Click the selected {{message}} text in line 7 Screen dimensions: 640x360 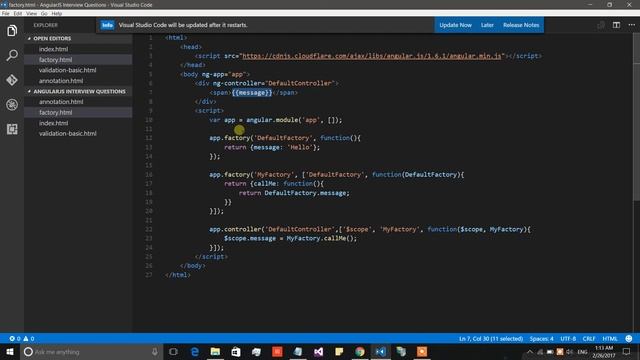pos(252,93)
